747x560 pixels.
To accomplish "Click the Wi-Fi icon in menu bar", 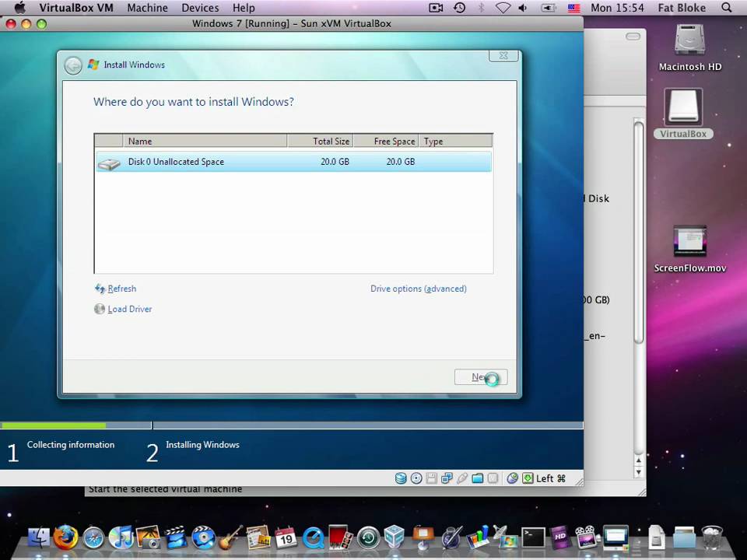I will pos(503,8).
